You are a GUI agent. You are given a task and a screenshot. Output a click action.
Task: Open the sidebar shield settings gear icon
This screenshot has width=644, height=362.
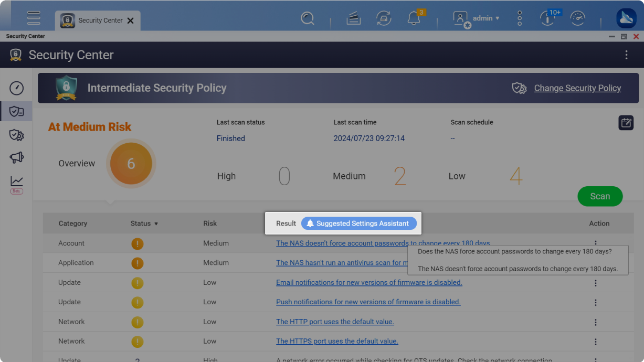[x=17, y=135]
